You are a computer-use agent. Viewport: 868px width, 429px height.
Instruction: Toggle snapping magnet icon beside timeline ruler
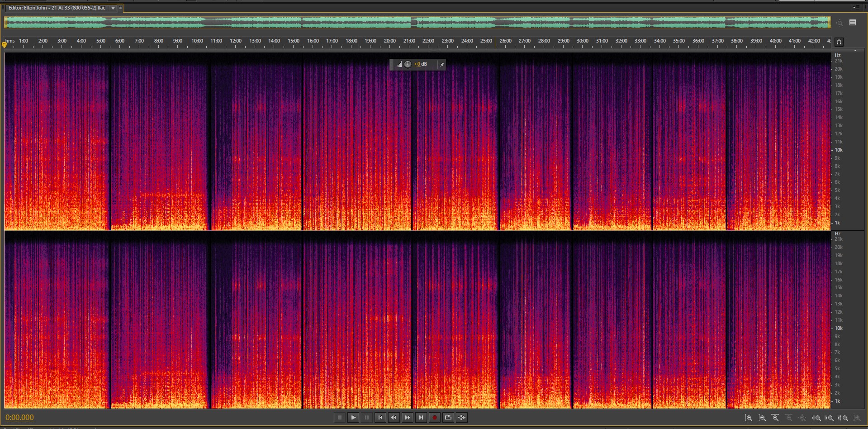(839, 42)
